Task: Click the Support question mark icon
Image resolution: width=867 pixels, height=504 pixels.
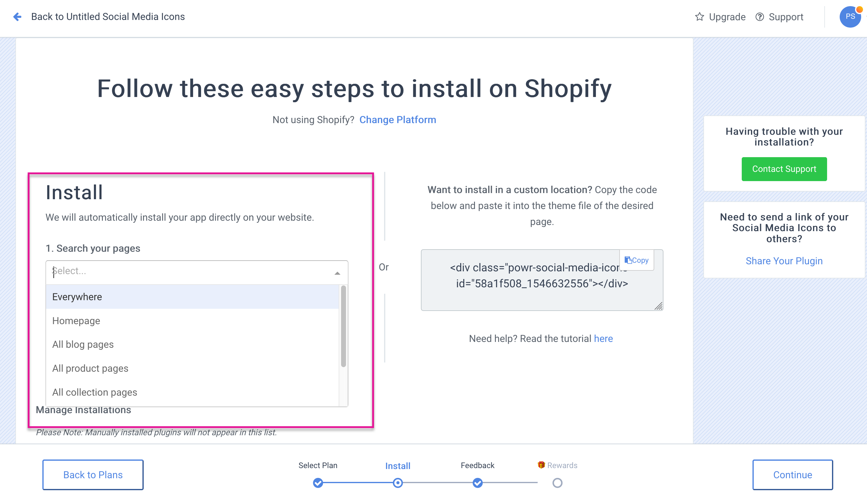Action: tap(759, 17)
